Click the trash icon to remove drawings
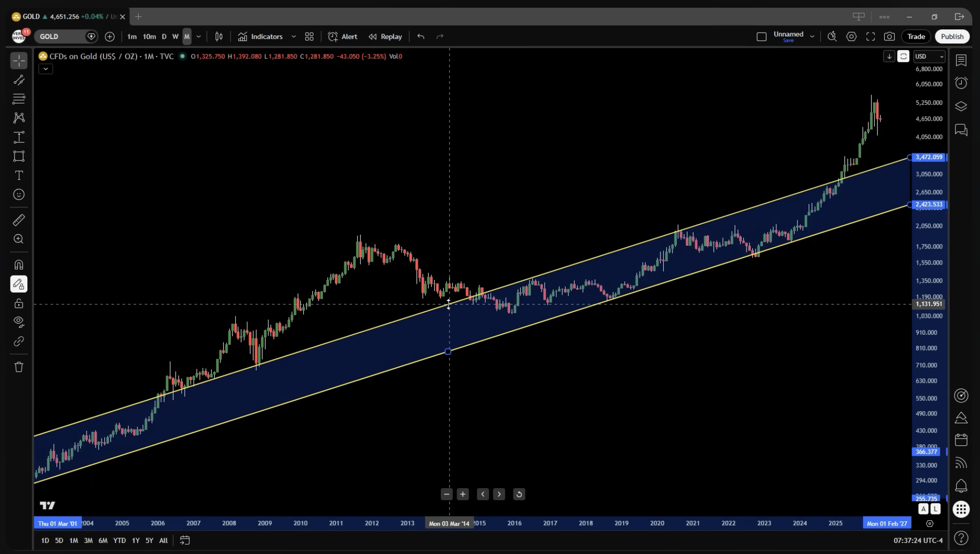This screenshot has height=554, width=980. tap(19, 367)
